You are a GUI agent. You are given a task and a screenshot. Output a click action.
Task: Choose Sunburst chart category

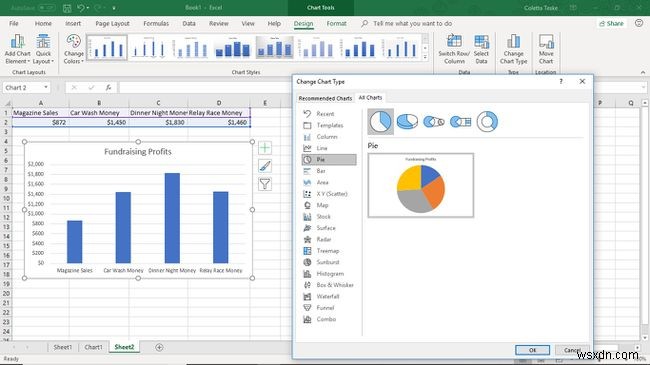tap(329, 262)
